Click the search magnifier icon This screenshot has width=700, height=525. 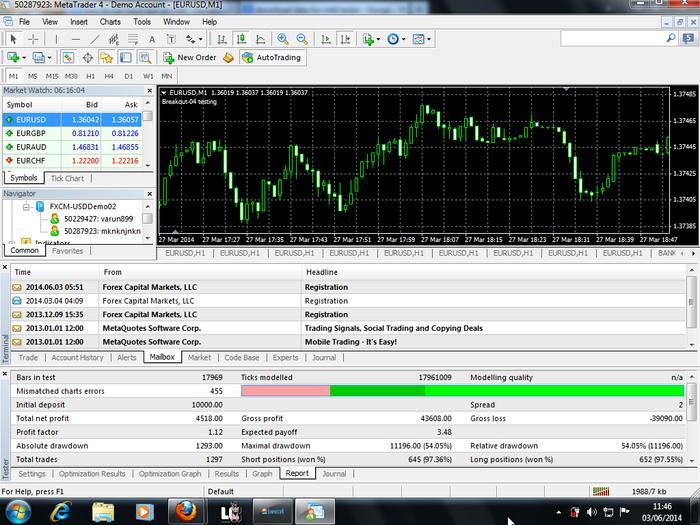[671, 39]
